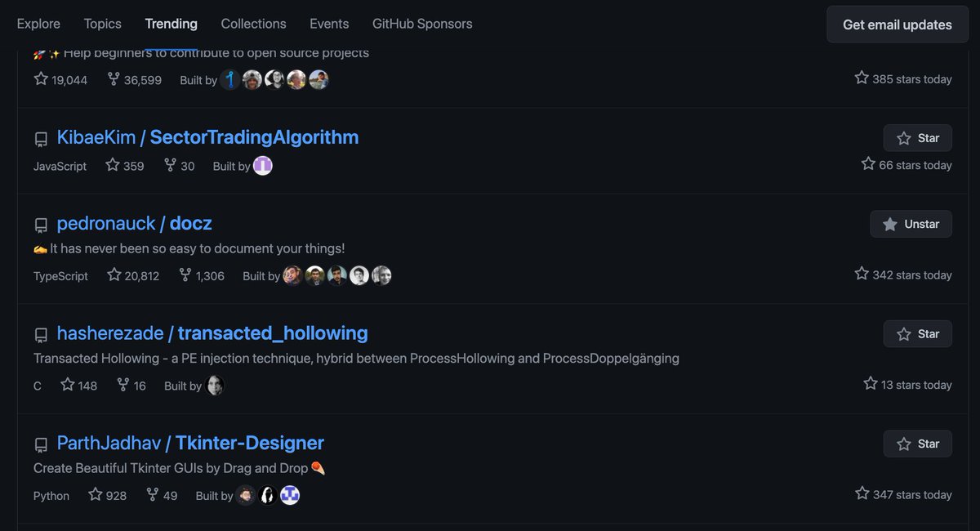Star the Tkinter-Designer repository
980x531 pixels.
point(917,444)
